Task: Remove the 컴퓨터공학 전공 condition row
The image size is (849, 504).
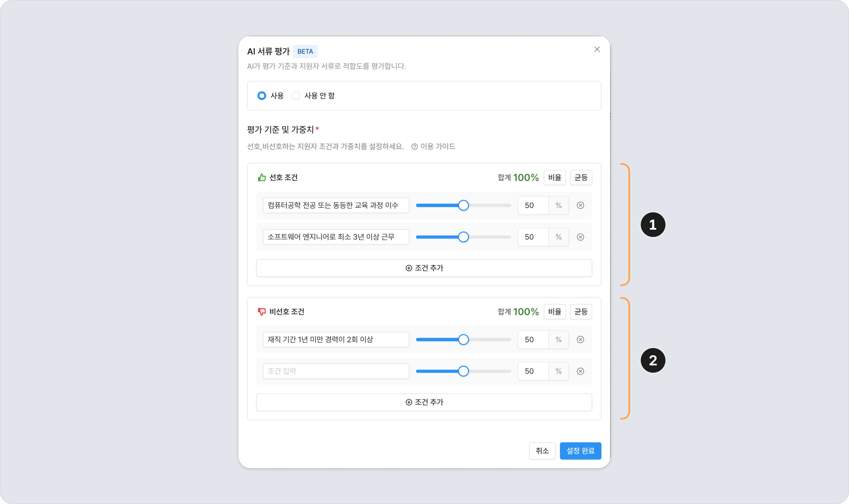Action: [580, 206]
